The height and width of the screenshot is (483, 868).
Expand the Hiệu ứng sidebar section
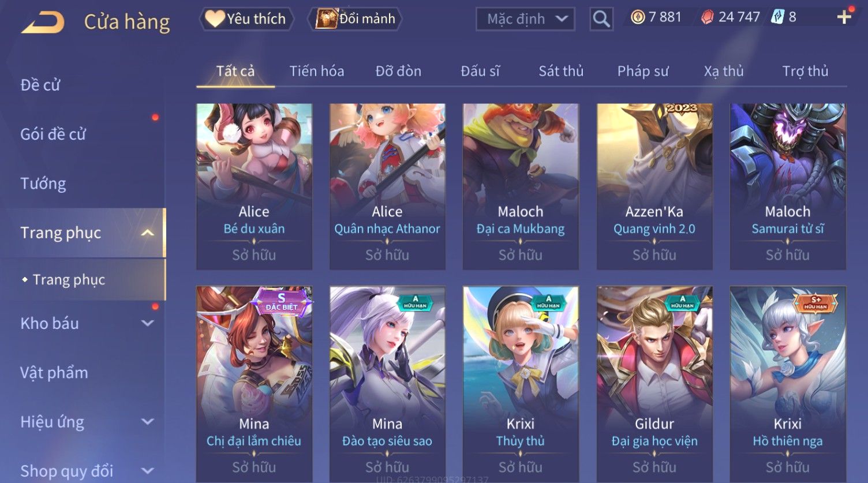click(x=148, y=422)
